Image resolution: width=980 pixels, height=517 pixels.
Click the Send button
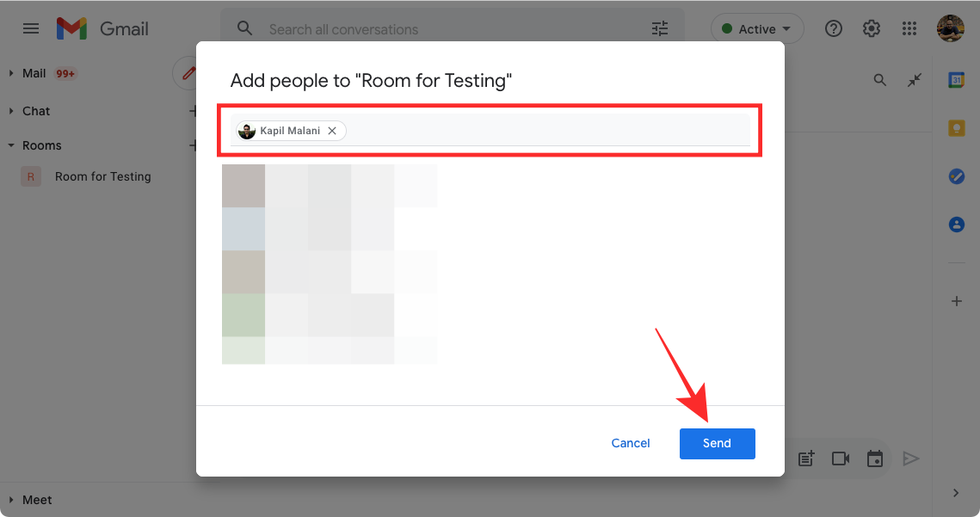[x=717, y=443]
